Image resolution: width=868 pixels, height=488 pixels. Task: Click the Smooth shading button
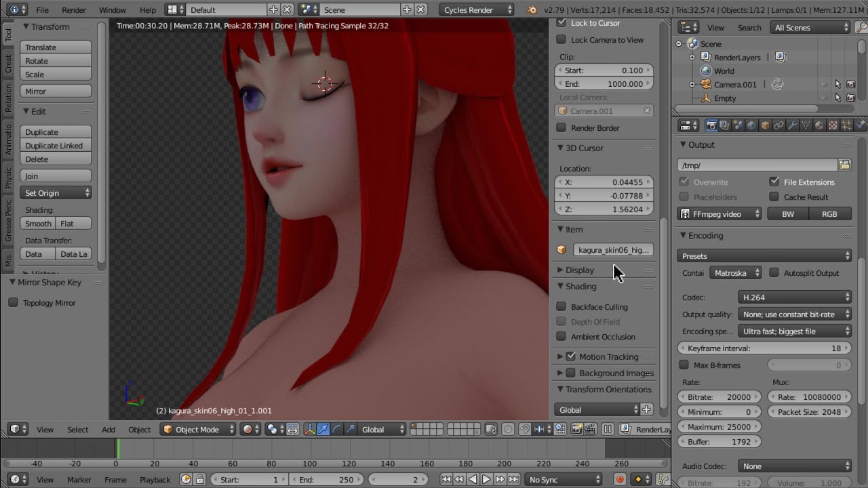(x=38, y=224)
